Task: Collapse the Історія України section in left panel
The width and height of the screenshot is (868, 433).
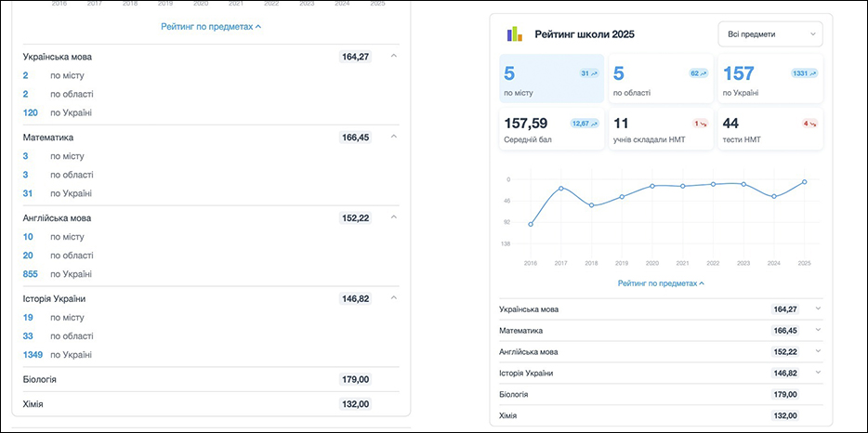Action: coord(394,298)
